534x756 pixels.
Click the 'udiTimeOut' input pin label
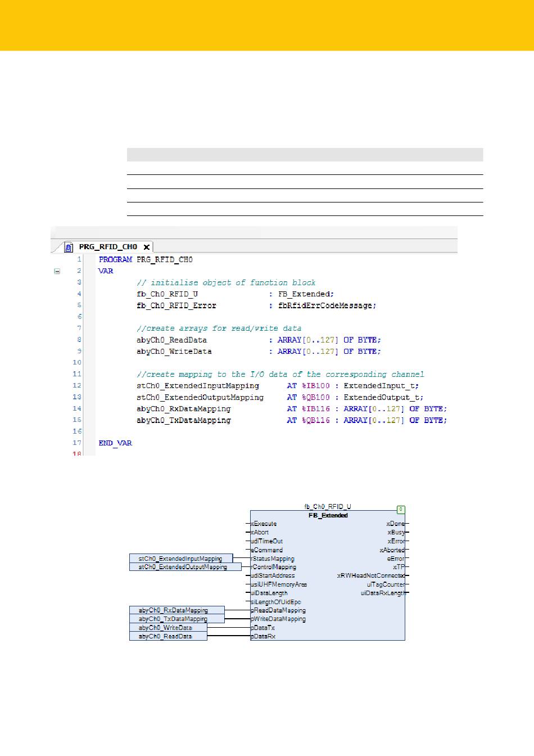point(266,541)
